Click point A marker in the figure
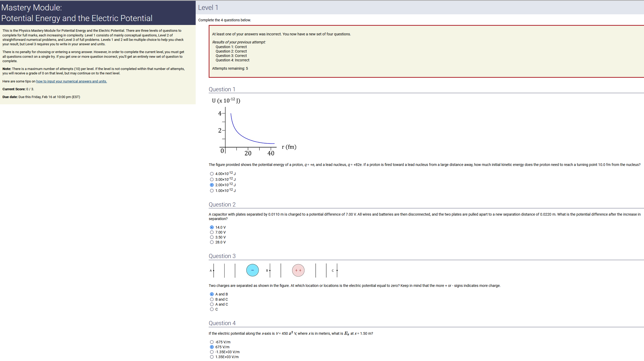 coord(213,270)
